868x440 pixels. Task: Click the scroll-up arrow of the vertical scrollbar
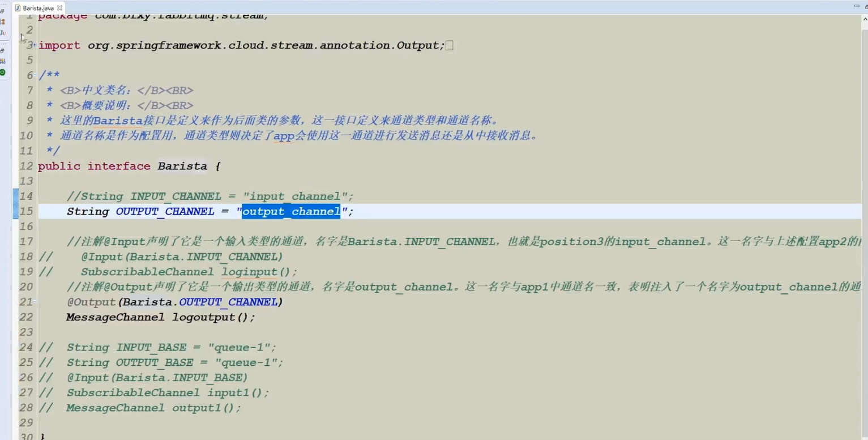tap(865, 18)
